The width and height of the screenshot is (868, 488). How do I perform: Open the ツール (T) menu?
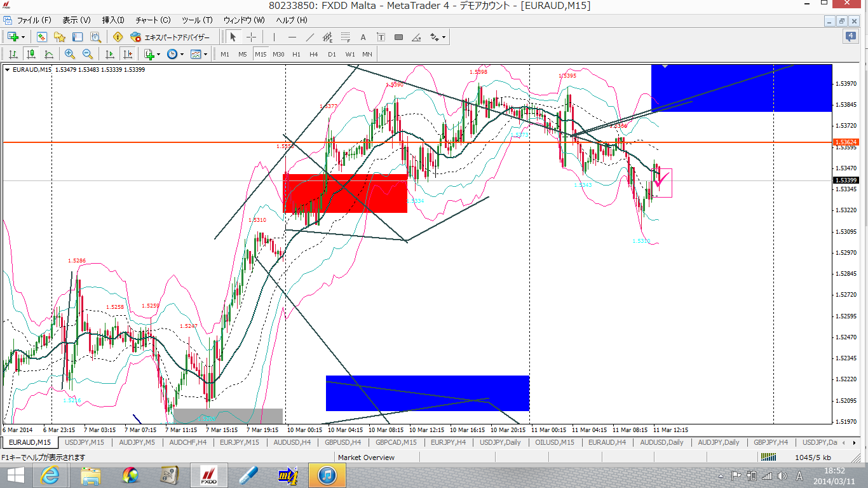click(197, 20)
